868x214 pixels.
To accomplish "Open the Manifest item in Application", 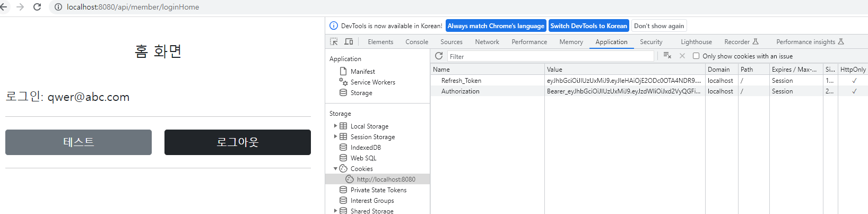I will [362, 71].
